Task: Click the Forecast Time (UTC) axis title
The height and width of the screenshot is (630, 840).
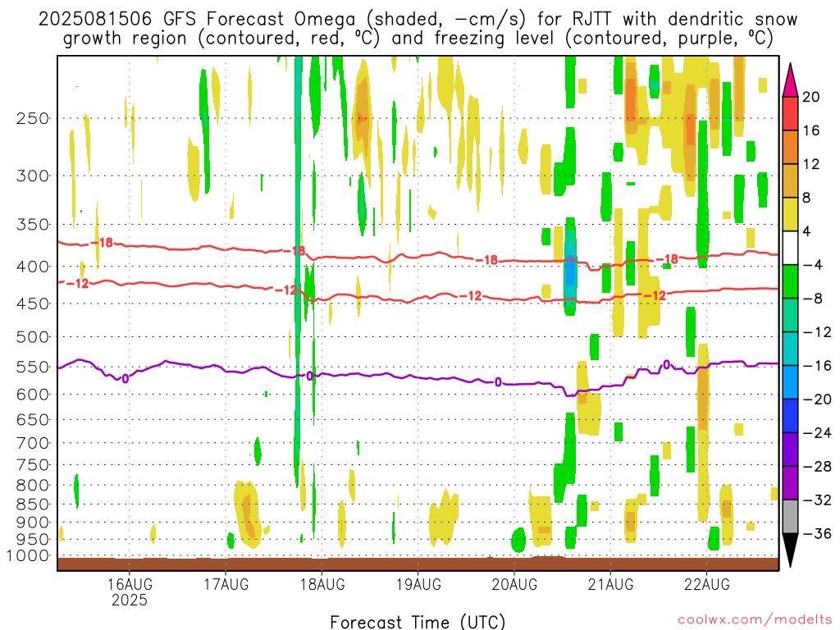Action: point(418,622)
